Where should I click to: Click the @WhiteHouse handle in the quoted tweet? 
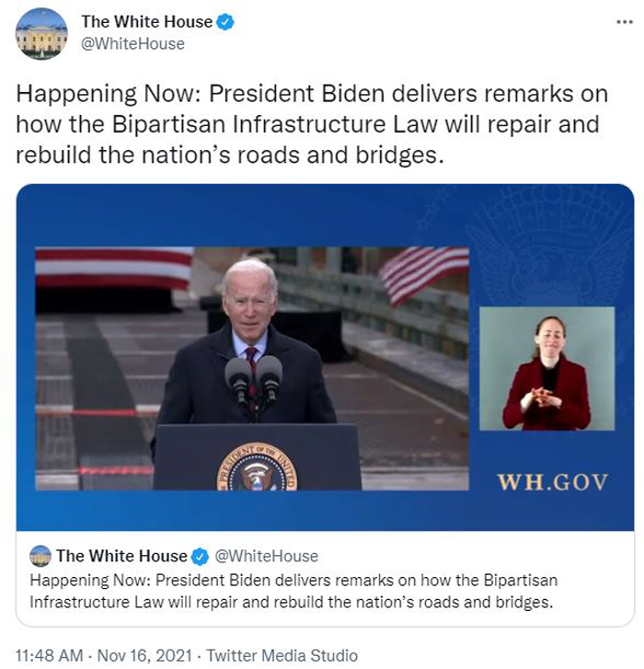point(266,557)
